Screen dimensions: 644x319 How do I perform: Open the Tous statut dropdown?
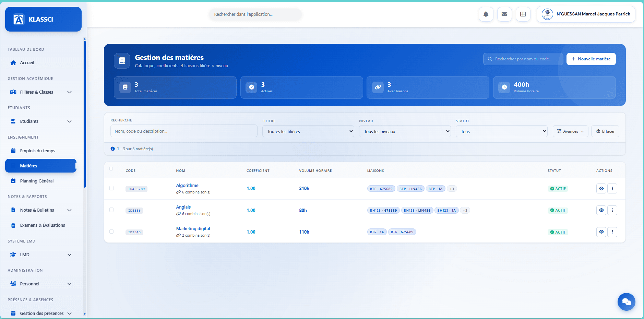click(x=501, y=131)
